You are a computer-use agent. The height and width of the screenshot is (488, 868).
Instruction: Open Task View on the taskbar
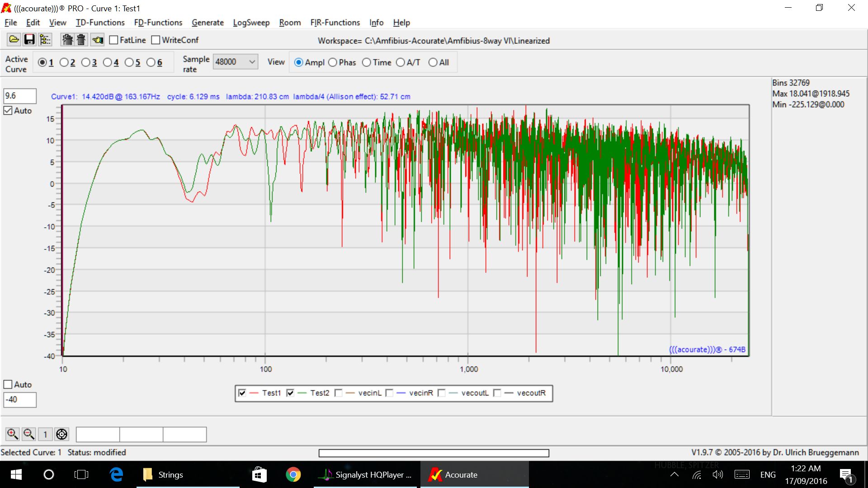click(81, 474)
